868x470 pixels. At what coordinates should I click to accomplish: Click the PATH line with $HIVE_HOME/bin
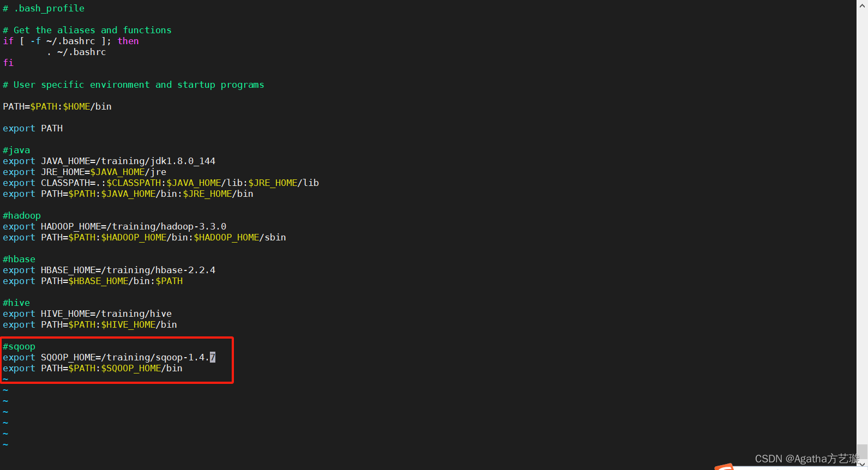coord(90,324)
